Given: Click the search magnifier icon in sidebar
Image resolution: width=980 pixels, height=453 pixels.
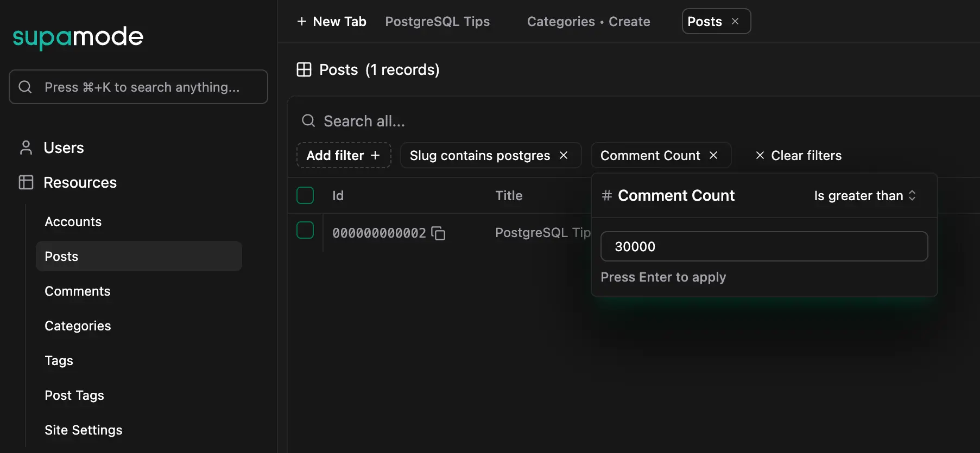Looking at the screenshot, I should [25, 87].
